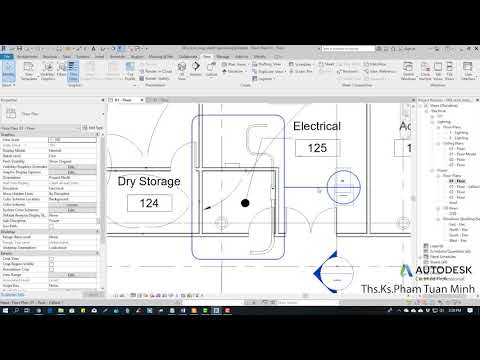Click Plan Views in the ribbon
Screen dimensions: 480x360
coord(235,64)
